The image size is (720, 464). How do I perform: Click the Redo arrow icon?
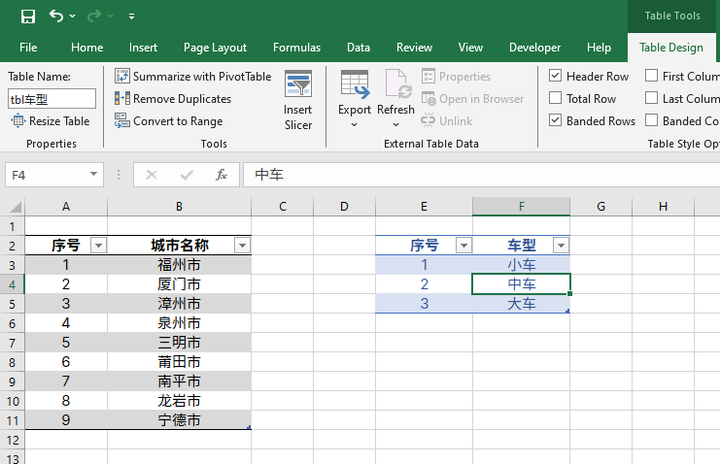click(94, 16)
